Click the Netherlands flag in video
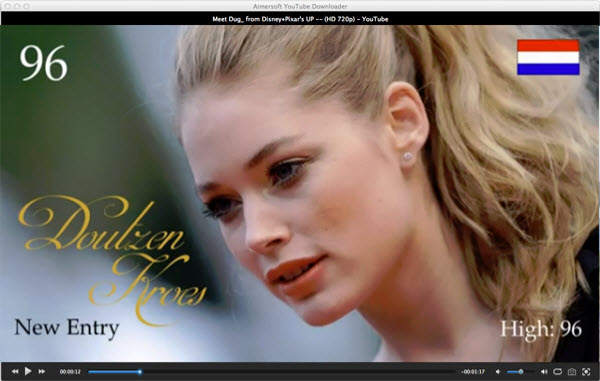The width and height of the screenshot is (600, 381). coord(548,57)
